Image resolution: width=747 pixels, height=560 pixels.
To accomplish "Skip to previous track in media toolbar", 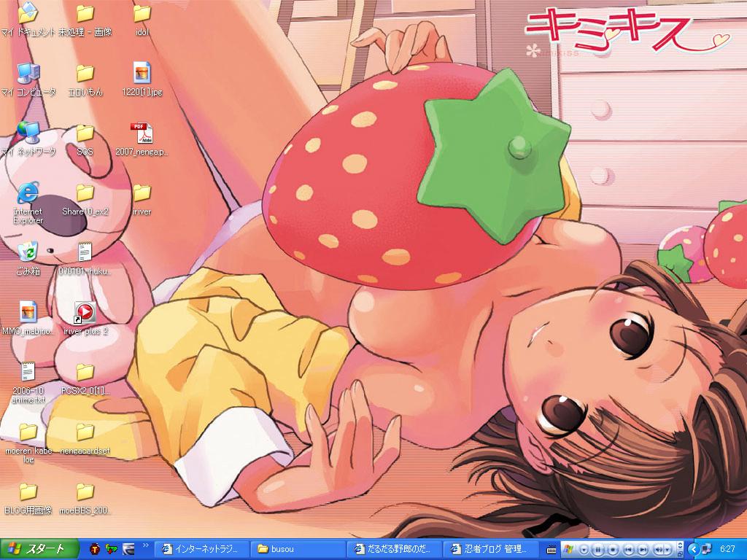I will pyautogui.click(x=629, y=550).
